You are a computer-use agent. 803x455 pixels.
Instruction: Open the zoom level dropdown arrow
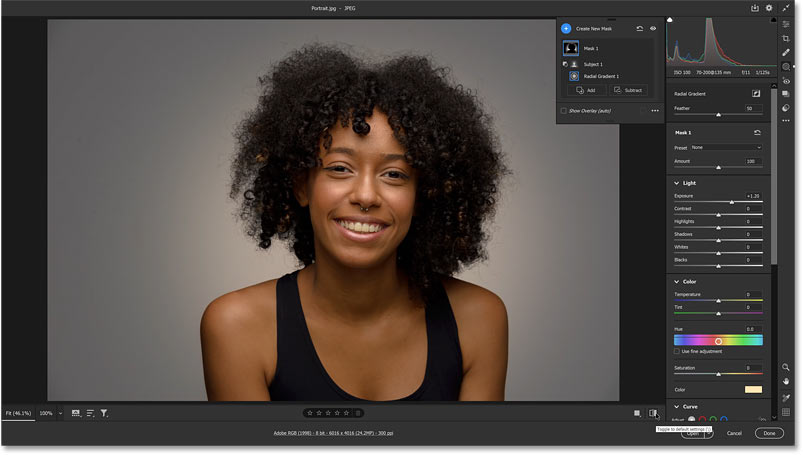pyautogui.click(x=60, y=413)
